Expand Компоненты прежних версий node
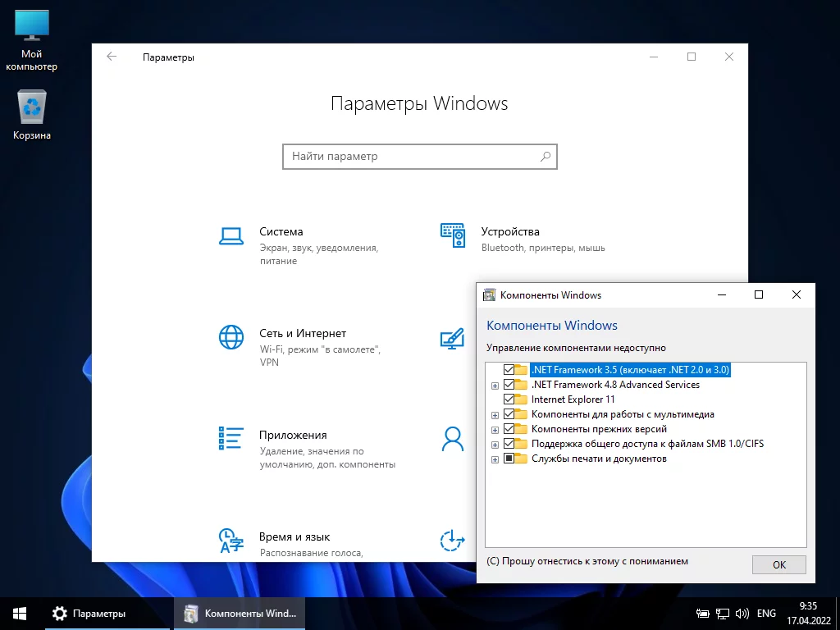 pos(495,430)
